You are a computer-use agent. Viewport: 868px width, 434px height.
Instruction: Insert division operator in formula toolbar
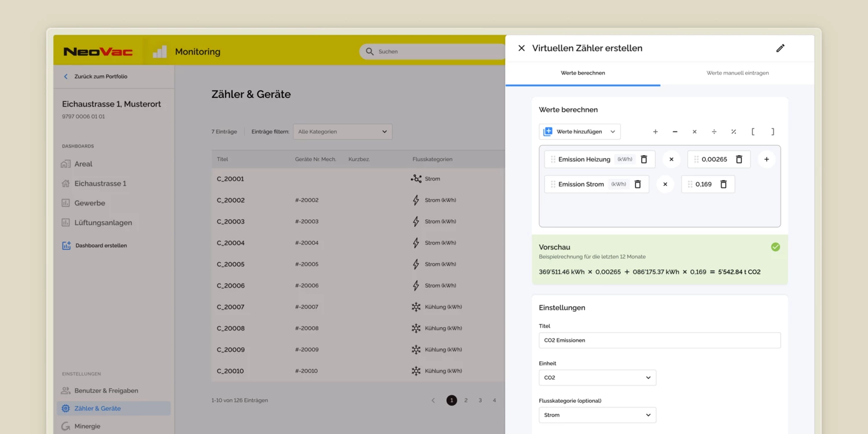pos(714,132)
